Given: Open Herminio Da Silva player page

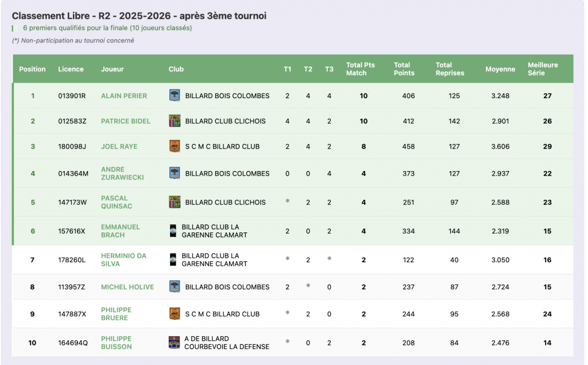Looking at the screenshot, I should pyautogui.click(x=123, y=260).
